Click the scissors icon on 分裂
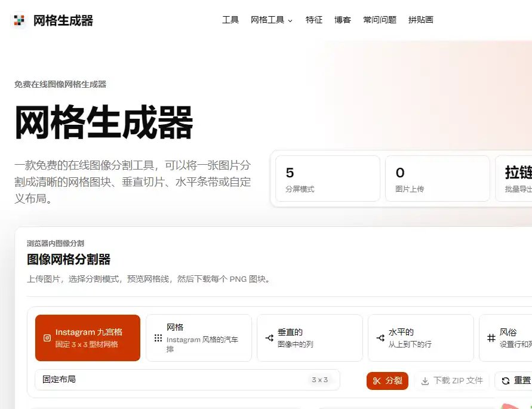 pyautogui.click(x=377, y=381)
